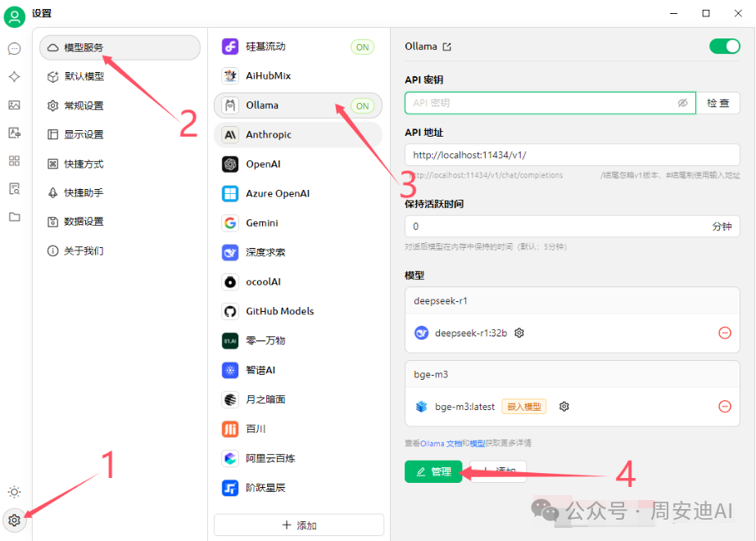Screen dimensions: 756x541
Task: Open the files folder sidebar icon
Action: (15, 217)
